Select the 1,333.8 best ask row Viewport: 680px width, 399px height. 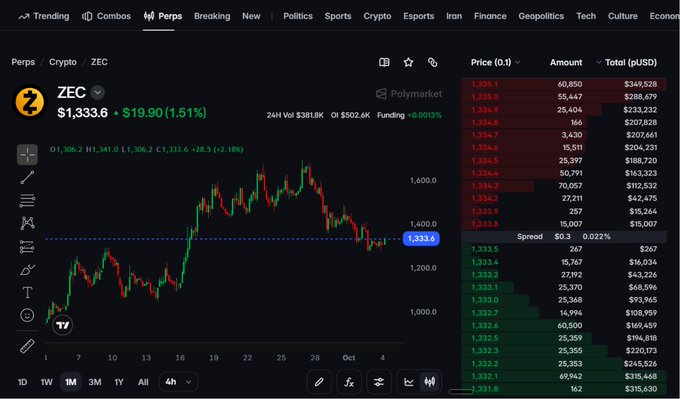(564, 224)
